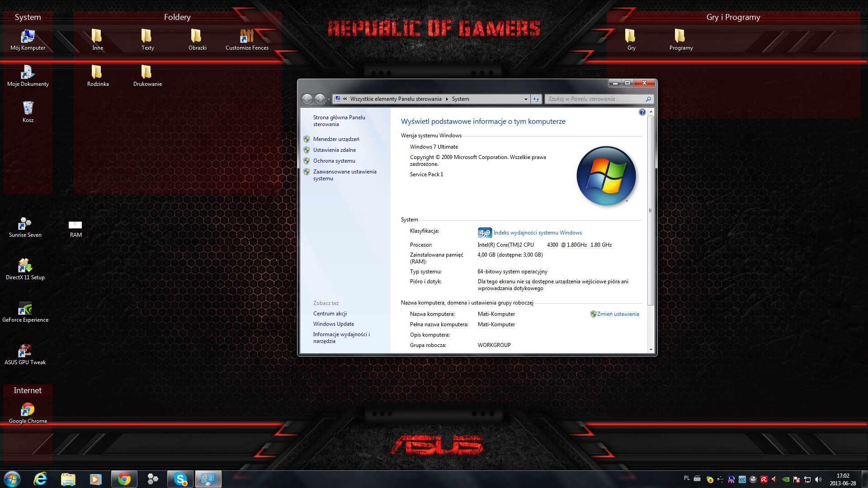This screenshot has height=488, width=868.
Task: Select the Rodzinka folder
Action: point(97,76)
